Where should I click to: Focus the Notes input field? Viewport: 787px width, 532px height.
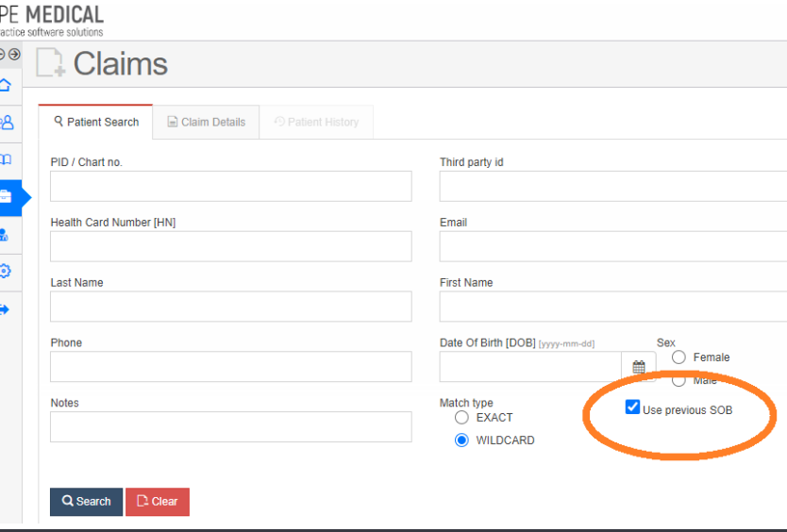(x=231, y=427)
